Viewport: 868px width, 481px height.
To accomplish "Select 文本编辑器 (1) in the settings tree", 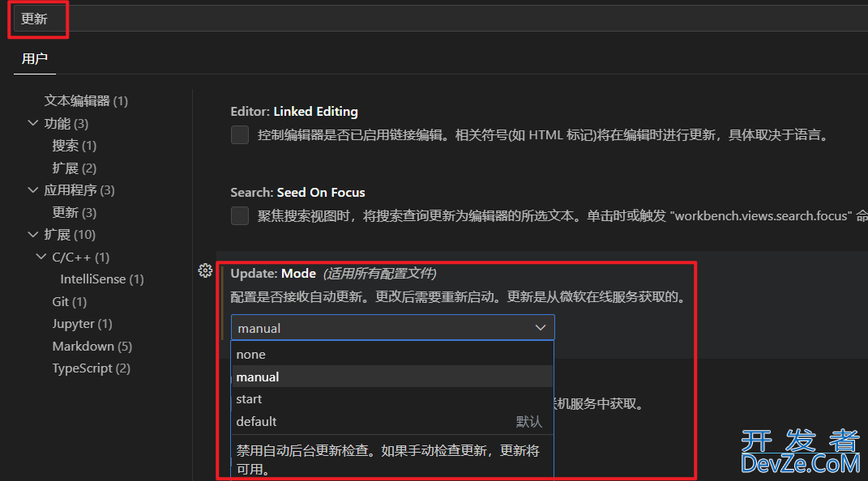I will pyautogui.click(x=86, y=101).
